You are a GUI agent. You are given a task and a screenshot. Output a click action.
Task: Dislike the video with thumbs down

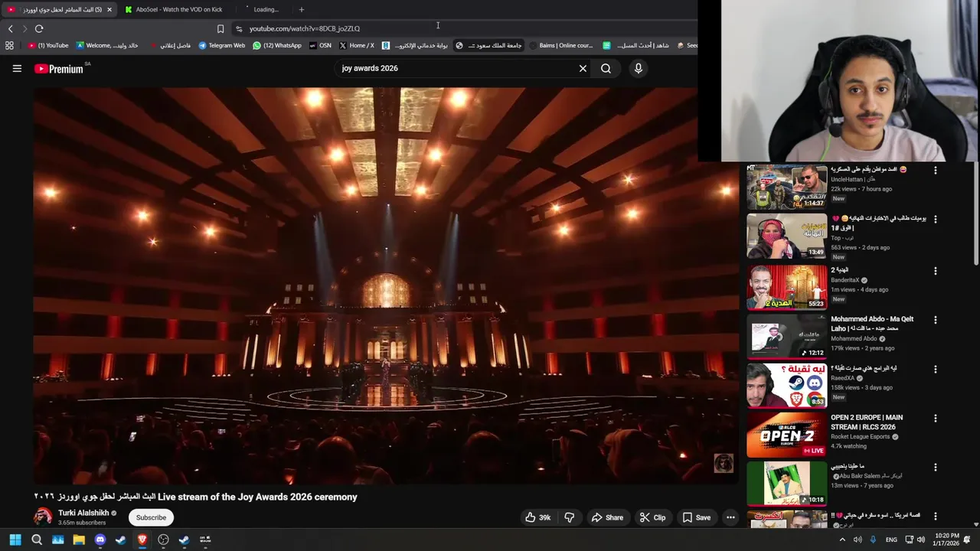(x=569, y=517)
